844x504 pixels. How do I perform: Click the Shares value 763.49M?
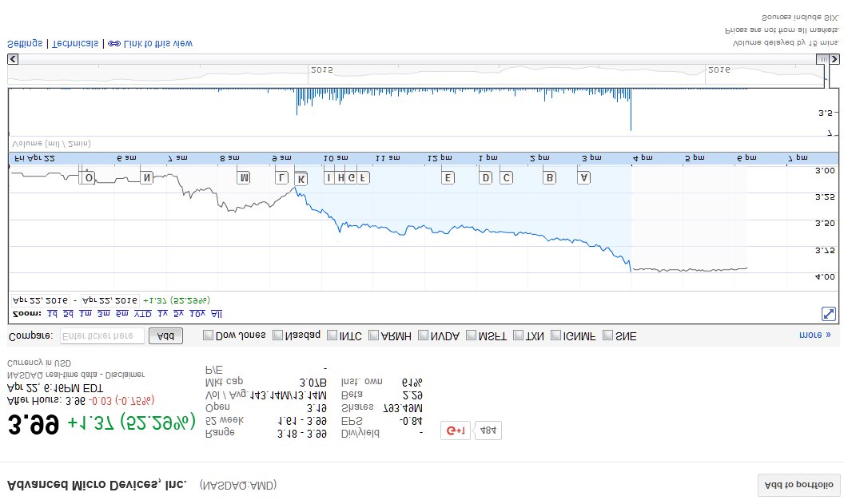[x=403, y=408]
